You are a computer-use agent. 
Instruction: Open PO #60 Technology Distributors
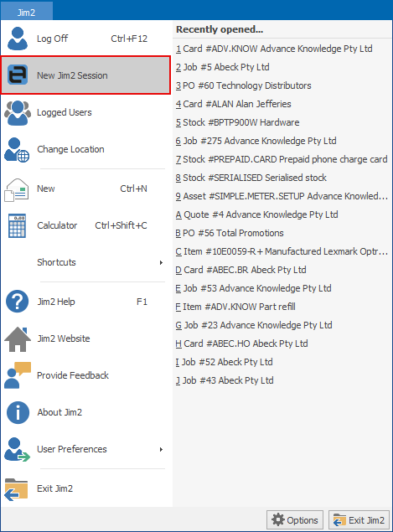243,85
